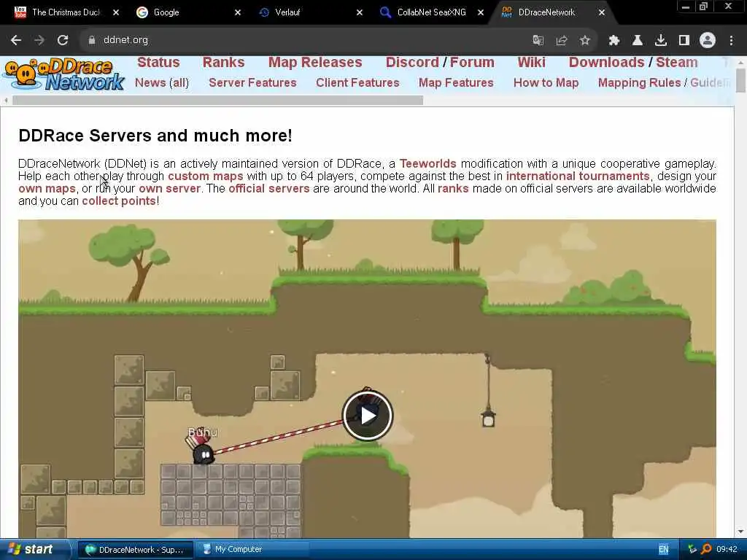Viewport: 747px width, 560px height.
Task: Follow the own server link
Action: pos(169,189)
